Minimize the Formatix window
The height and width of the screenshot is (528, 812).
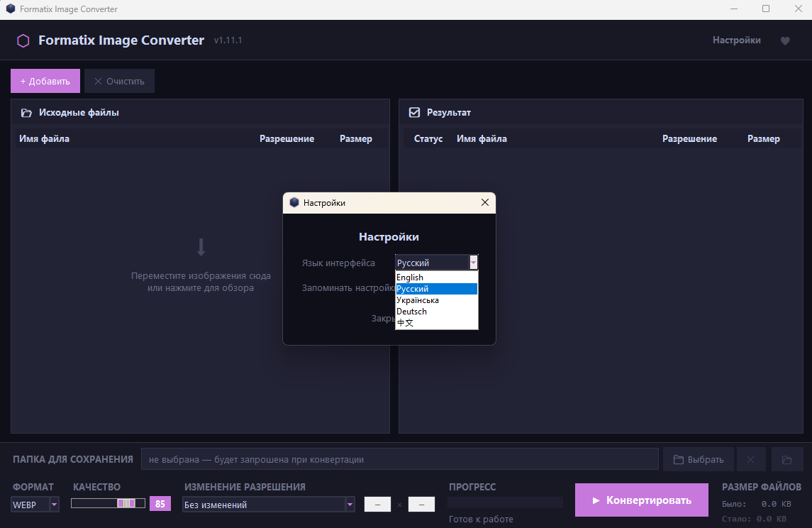click(x=734, y=9)
